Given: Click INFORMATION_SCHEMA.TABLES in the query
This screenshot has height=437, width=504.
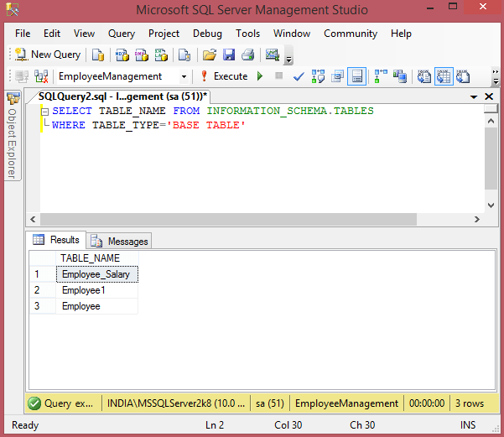Looking at the screenshot, I should point(290,111).
